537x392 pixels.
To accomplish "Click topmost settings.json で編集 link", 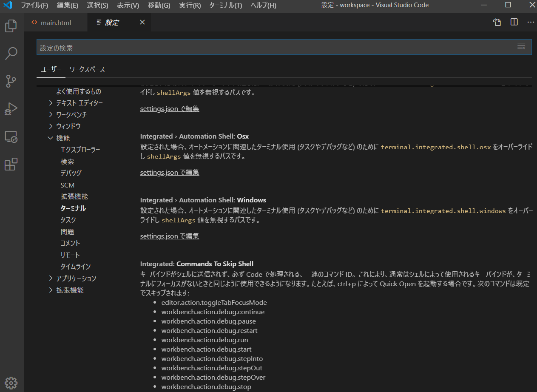I will coord(170,109).
